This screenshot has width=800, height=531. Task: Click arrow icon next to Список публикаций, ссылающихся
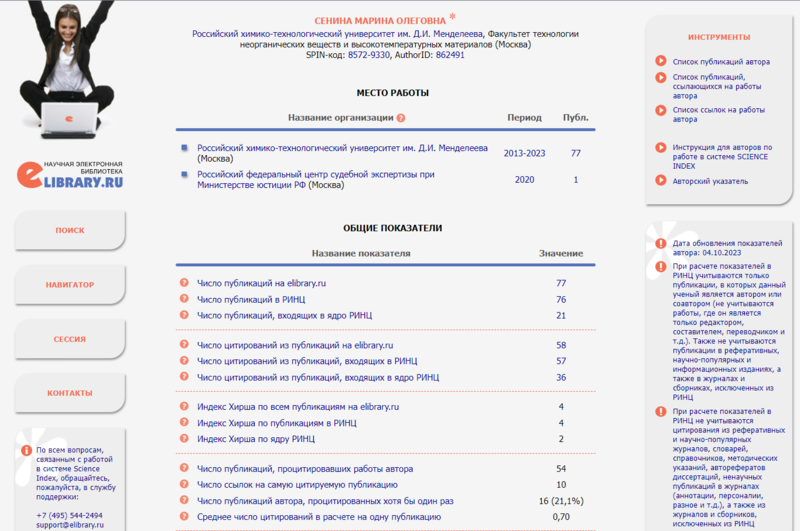(661, 78)
